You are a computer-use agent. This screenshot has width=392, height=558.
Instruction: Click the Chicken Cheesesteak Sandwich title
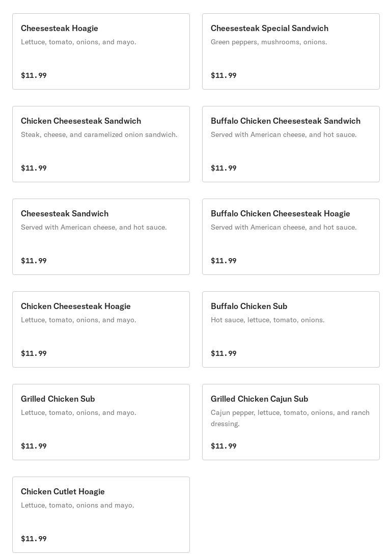[81, 121]
